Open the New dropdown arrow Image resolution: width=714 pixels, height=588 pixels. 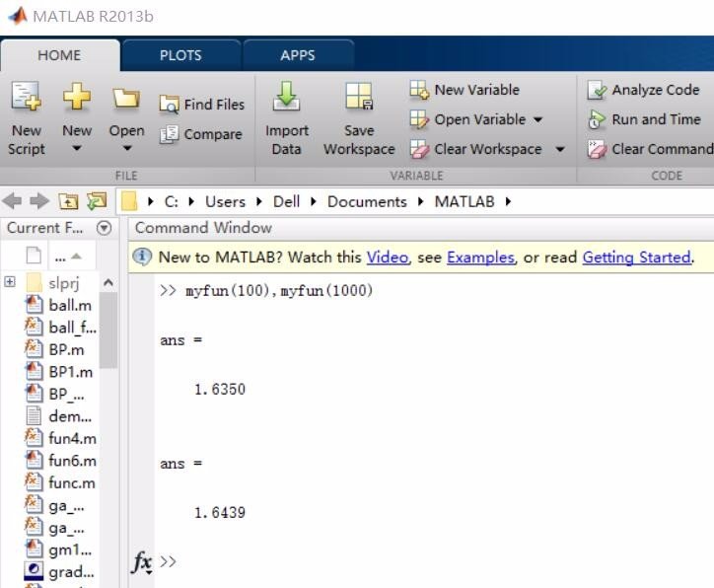coord(77,150)
